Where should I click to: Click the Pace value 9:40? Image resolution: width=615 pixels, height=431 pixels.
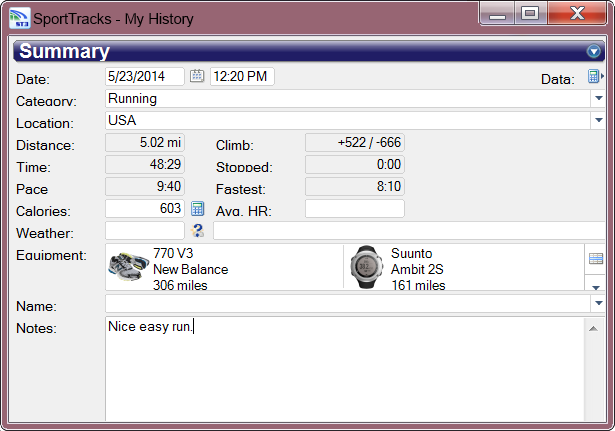coord(145,186)
